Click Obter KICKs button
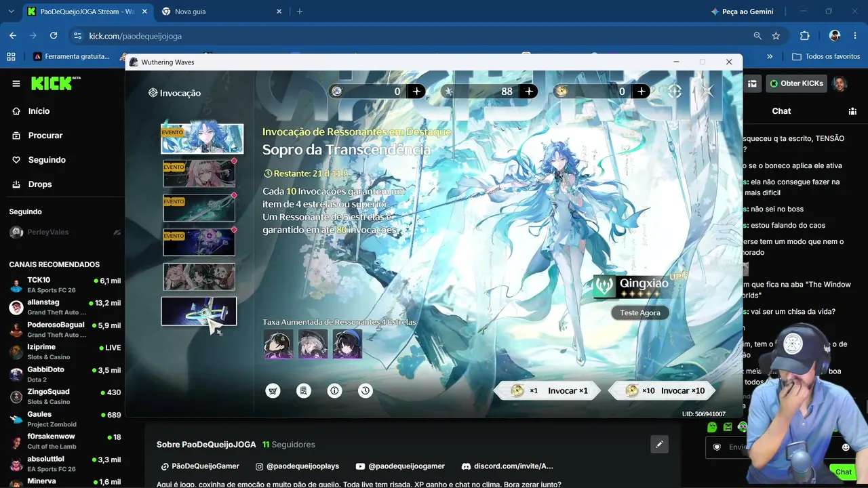The height and width of the screenshot is (488, 868). click(796, 83)
